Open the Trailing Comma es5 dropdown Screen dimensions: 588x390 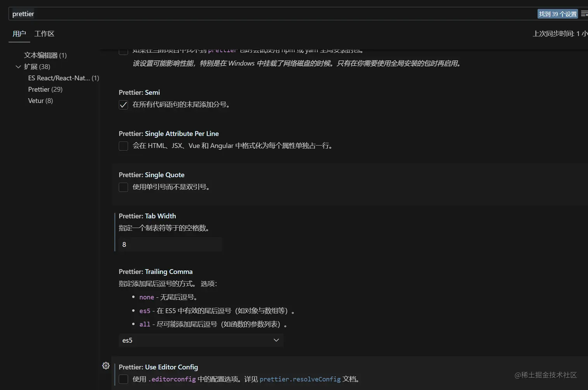[201, 340]
